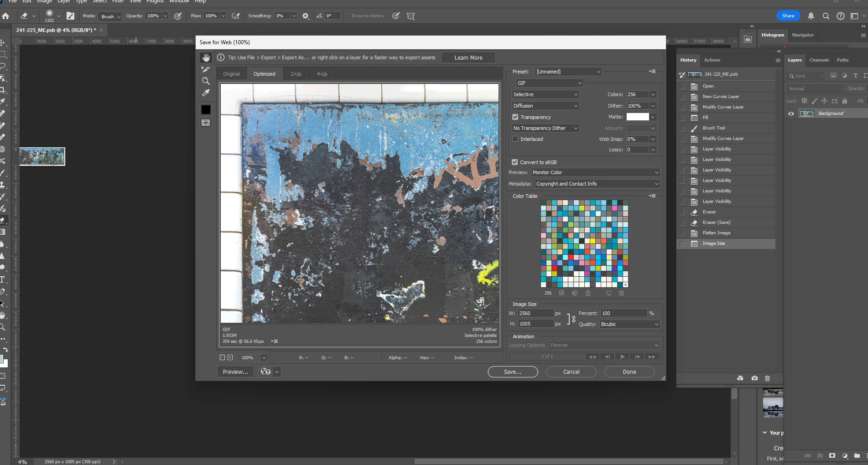Set history brush source on Open state

[682, 86]
